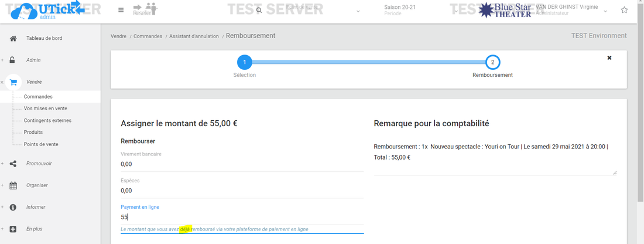Click the Promouvoir share icon
644x244 pixels.
[x=13, y=164]
